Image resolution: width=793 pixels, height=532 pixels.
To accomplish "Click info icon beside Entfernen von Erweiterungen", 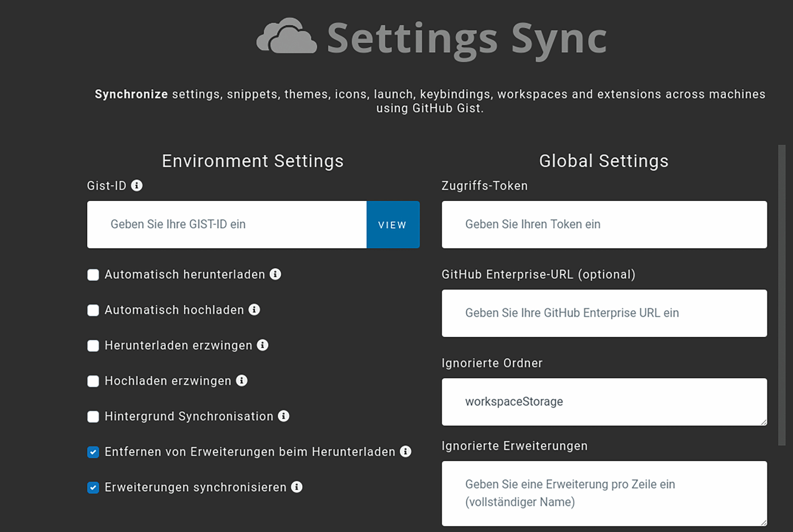I will (405, 451).
